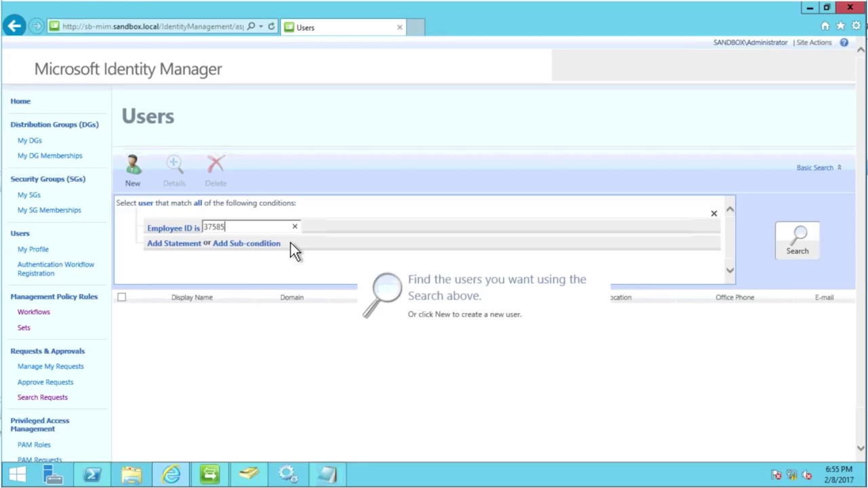The image size is (868, 488).
Task: Switch to the Users browser tab
Action: point(343,27)
